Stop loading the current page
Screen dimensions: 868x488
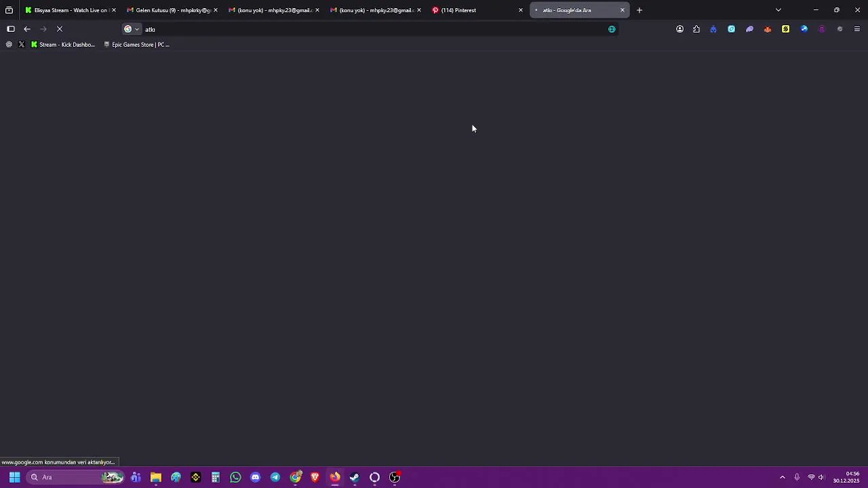pyautogui.click(x=60, y=29)
